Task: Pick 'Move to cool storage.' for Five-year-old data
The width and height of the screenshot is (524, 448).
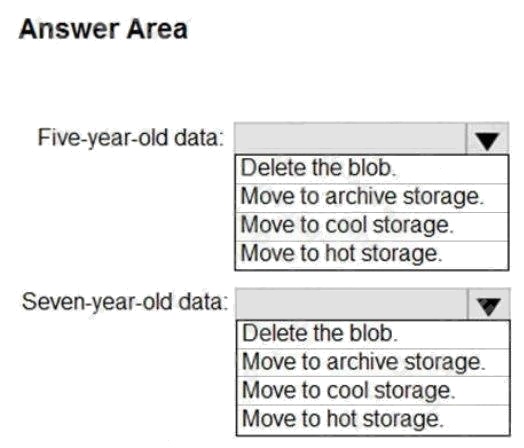Action: tap(372, 227)
